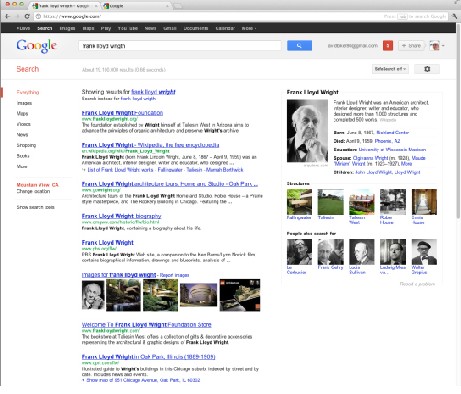461x394 pixels.
Task: Open Frank Lloyd Wright Foundation result
Action: click(x=122, y=113)
